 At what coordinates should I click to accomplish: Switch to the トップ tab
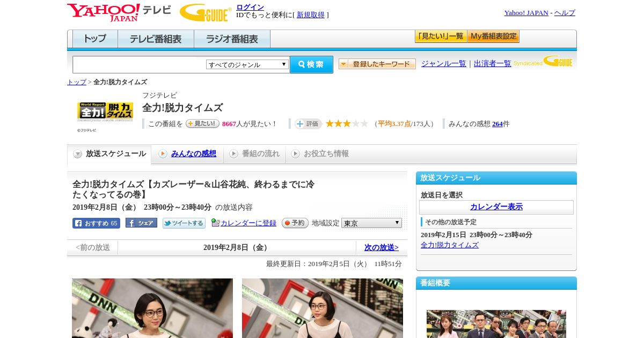95,39
